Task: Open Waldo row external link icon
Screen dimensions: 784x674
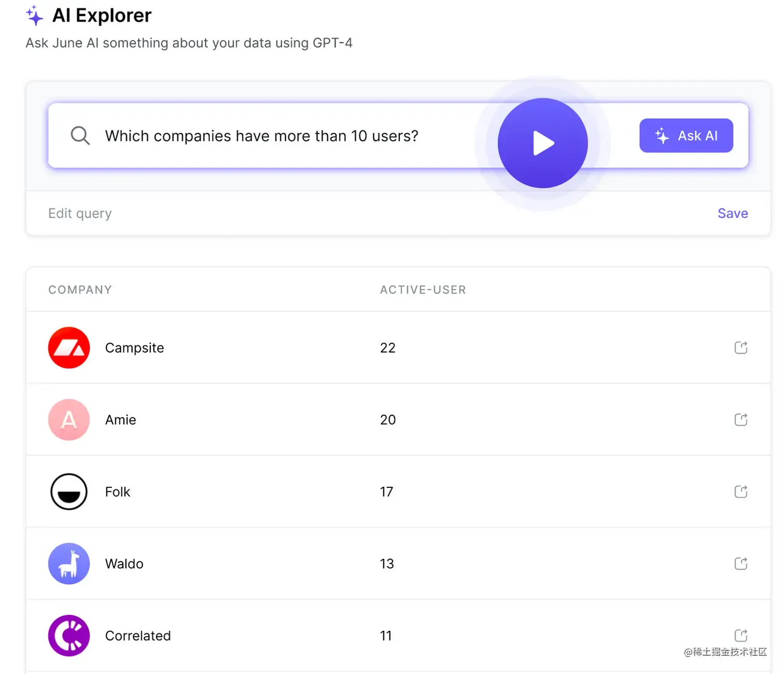Action: pos(741,564)
